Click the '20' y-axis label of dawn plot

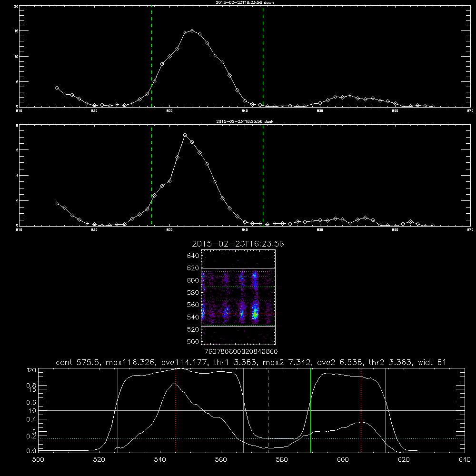[x=16, y=6]
